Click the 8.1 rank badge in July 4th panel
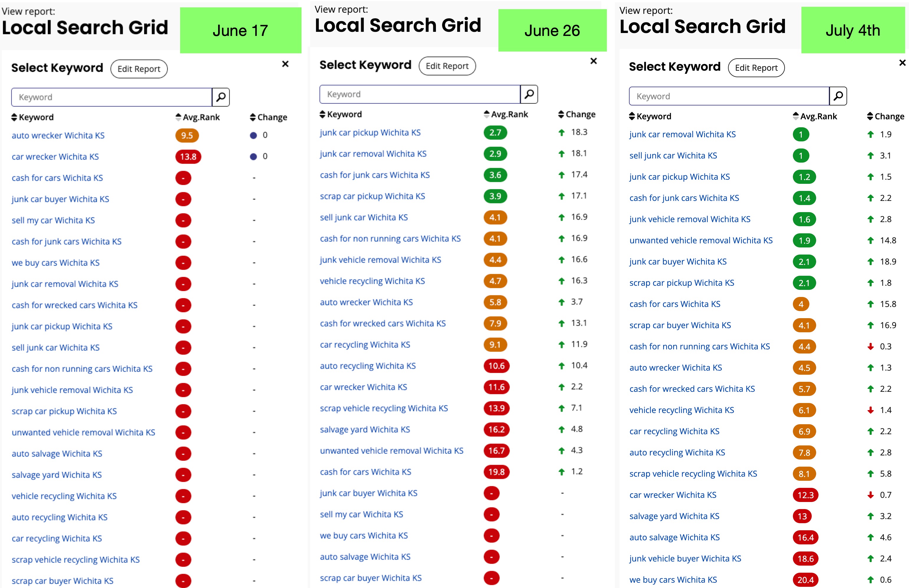The width and height of the screenshot is (909, 588). (x=804, y=474)
